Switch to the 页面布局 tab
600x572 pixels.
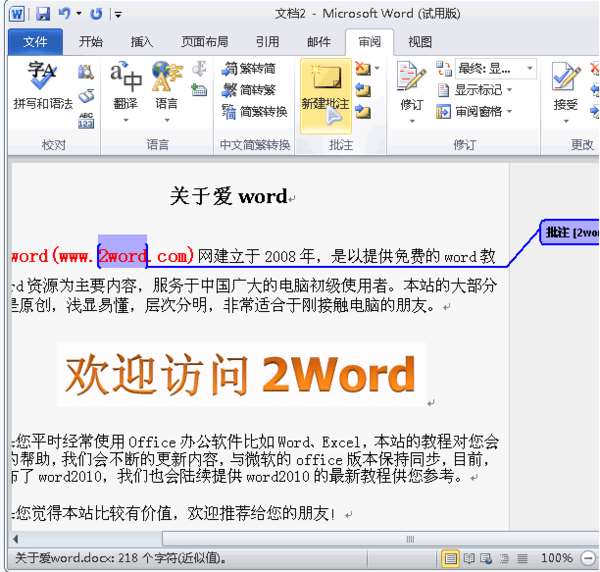pyautogui.click(x=204, y=42)
